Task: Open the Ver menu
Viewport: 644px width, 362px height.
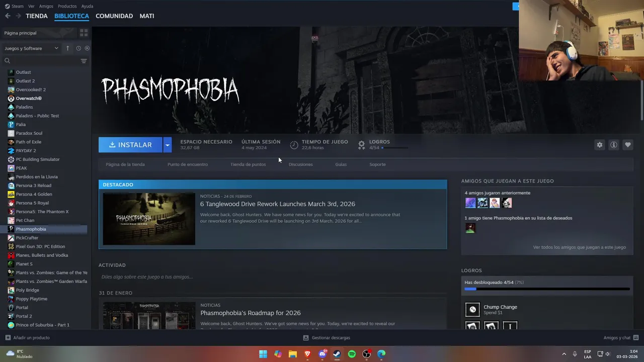Action: (x=31, y=6)
